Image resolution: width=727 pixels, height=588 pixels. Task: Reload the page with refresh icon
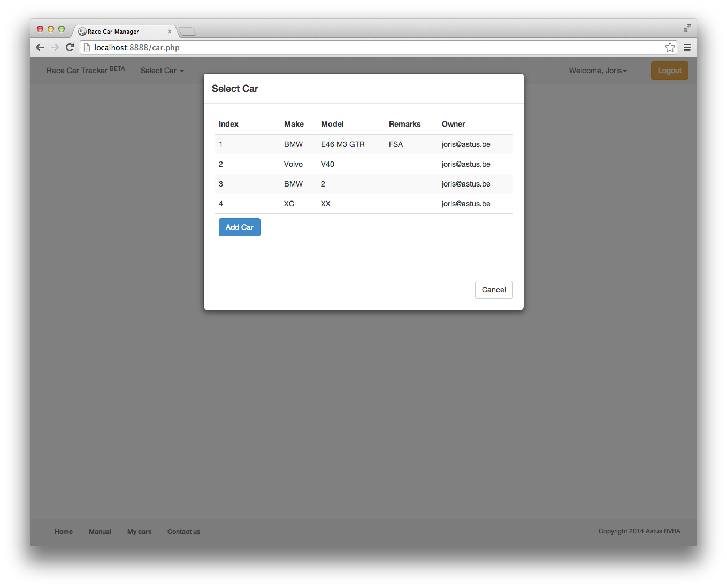coord(70,48)
